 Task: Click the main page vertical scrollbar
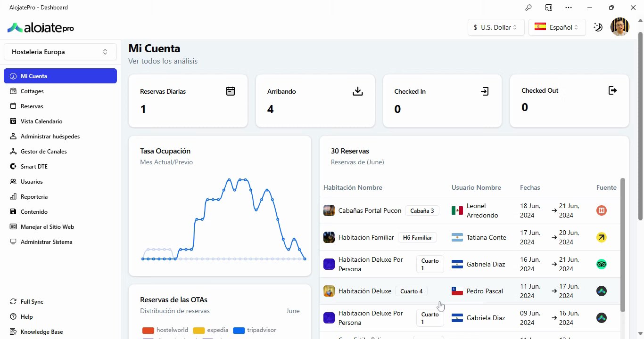coord(640,126)
